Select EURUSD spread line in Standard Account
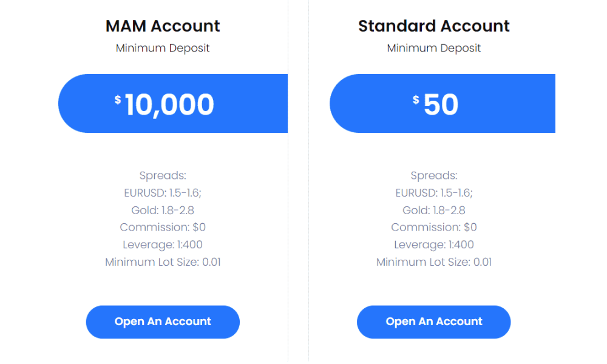607x364 pixels. 433,193
